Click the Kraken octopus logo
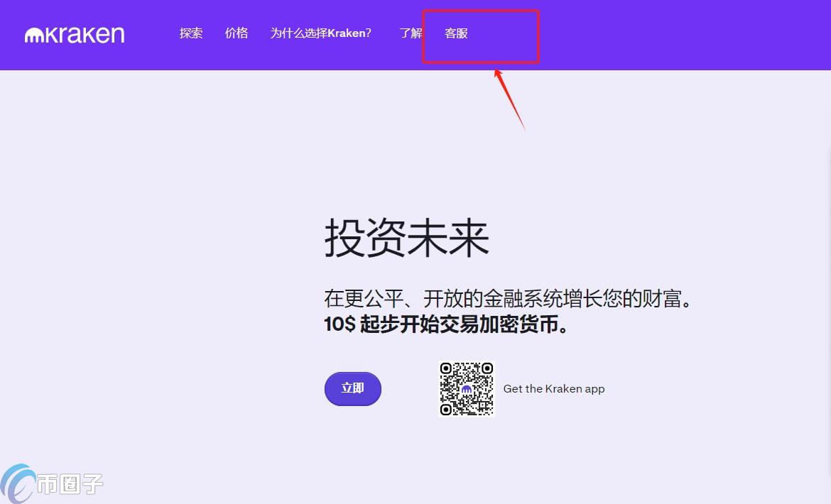 [33, 33]
